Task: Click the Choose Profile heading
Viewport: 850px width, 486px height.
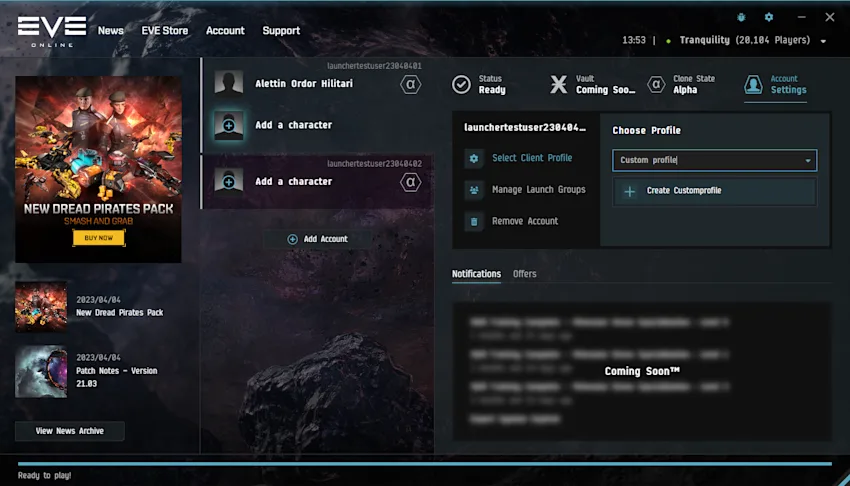Action: tap(646, 131)
